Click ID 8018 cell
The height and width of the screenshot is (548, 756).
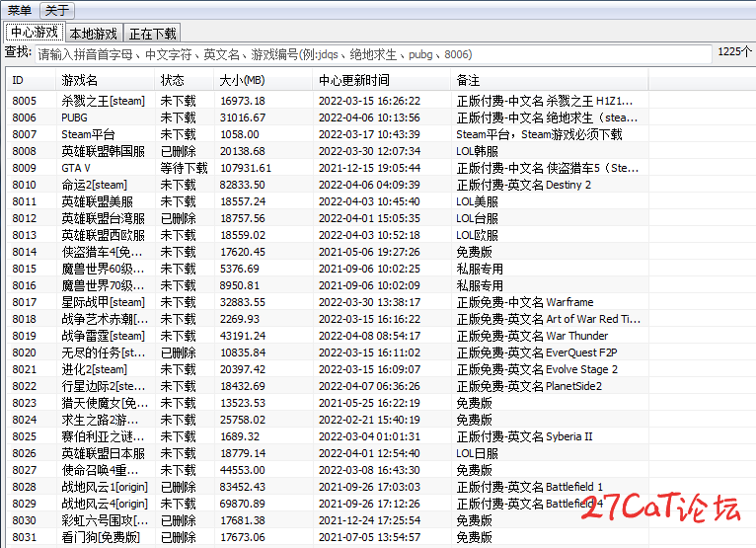coord(24,319)
